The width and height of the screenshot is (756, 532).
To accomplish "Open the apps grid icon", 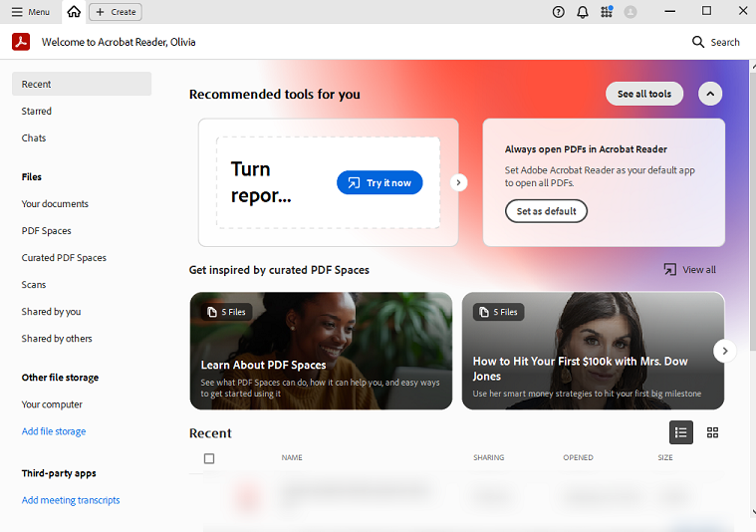I will 607,12.
